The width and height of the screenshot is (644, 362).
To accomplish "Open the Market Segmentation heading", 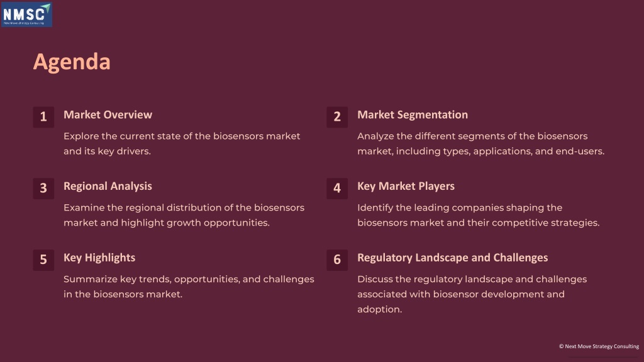I will [413, 114].
